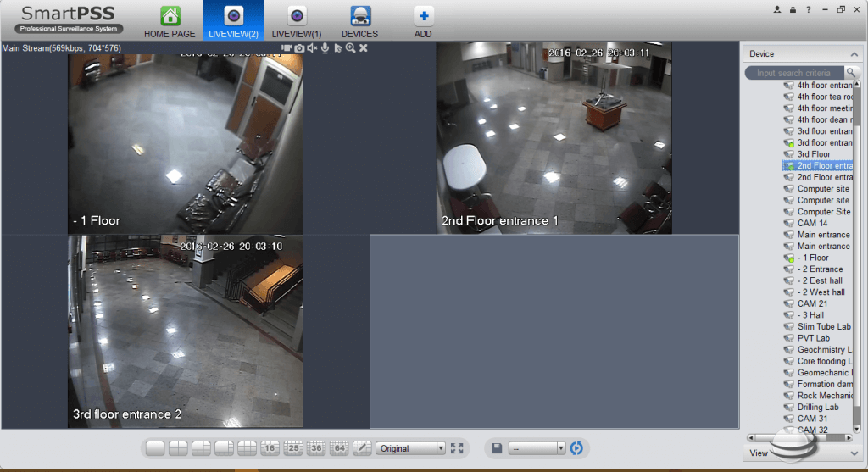The height and width of the screenshot is (472, 868).
Task: Select the - 2 Eest hall camera
Action: (813, 281)
